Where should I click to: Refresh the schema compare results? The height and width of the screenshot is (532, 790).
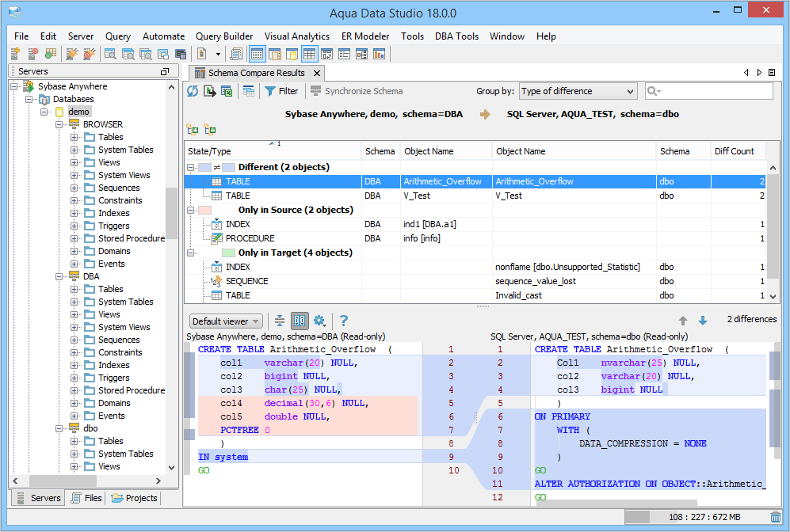click(x=193, y=91)
